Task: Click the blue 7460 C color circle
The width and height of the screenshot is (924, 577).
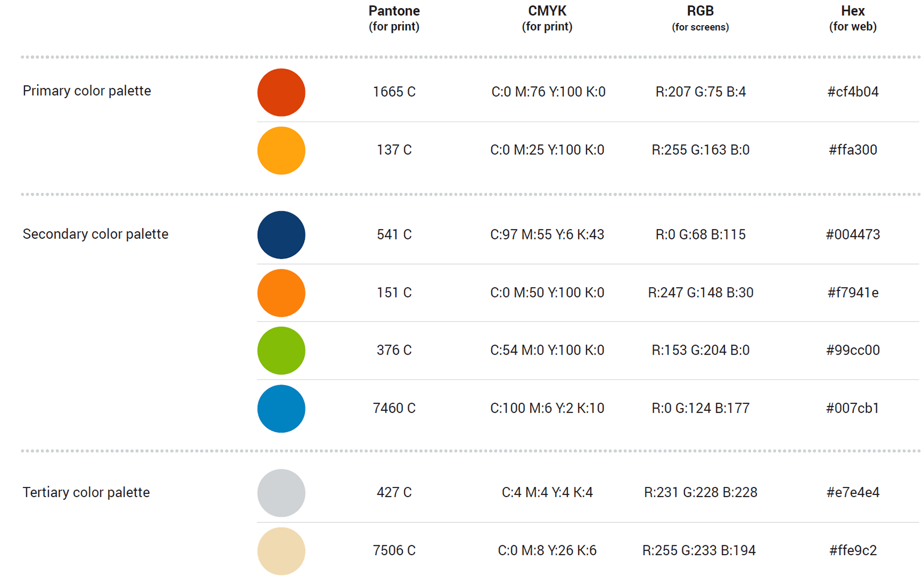Action: (281, 409)
